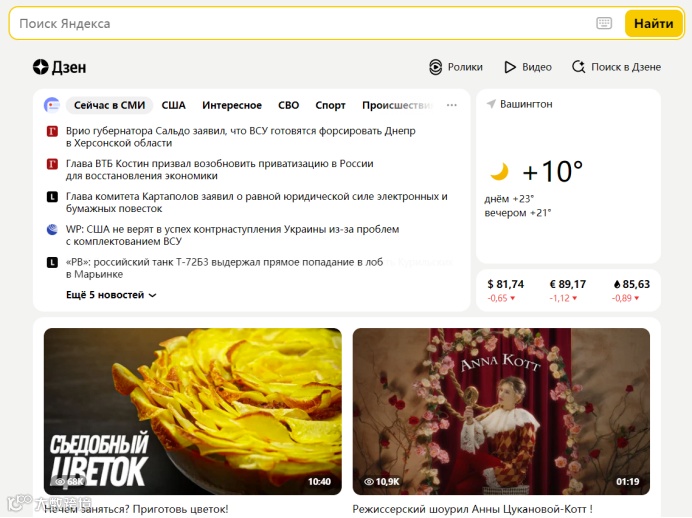Click the Найти search button
692x518 pixels.
[x=654, y=23]
